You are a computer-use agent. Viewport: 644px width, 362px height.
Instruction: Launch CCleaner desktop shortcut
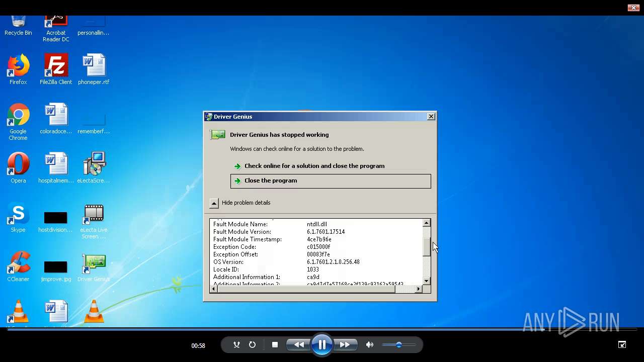(x=18, y=266)
